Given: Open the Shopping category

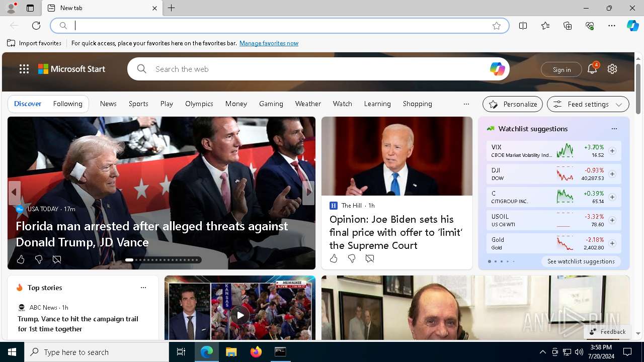Looking at the screenshot, I should click(418, 104).
